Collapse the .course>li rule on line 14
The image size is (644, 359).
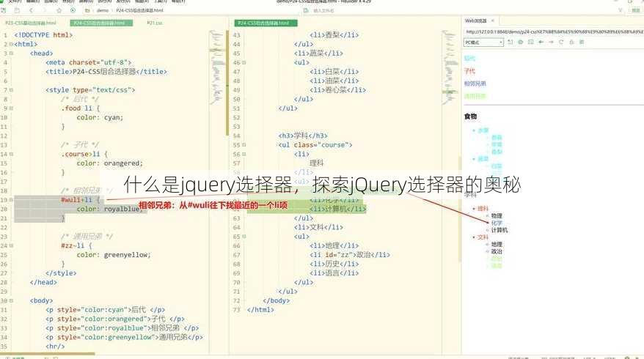pyautogui.click(x=12, y=155)
